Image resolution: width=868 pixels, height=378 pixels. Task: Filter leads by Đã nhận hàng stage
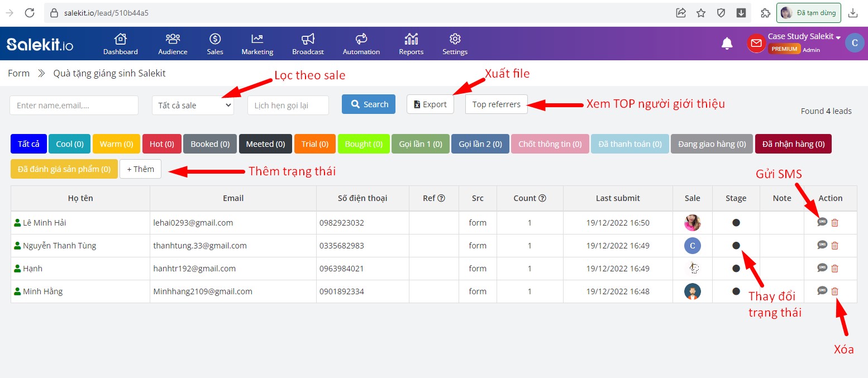click(x=793, y=144)
